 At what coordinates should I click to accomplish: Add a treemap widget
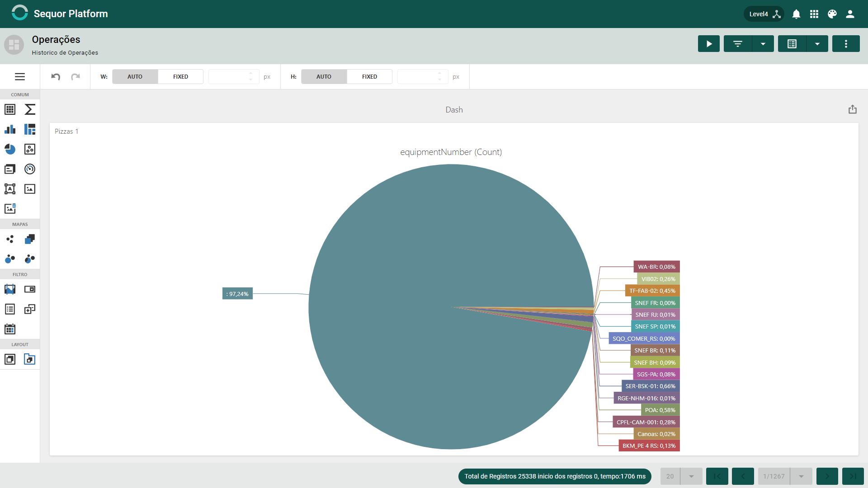[30, 129]
